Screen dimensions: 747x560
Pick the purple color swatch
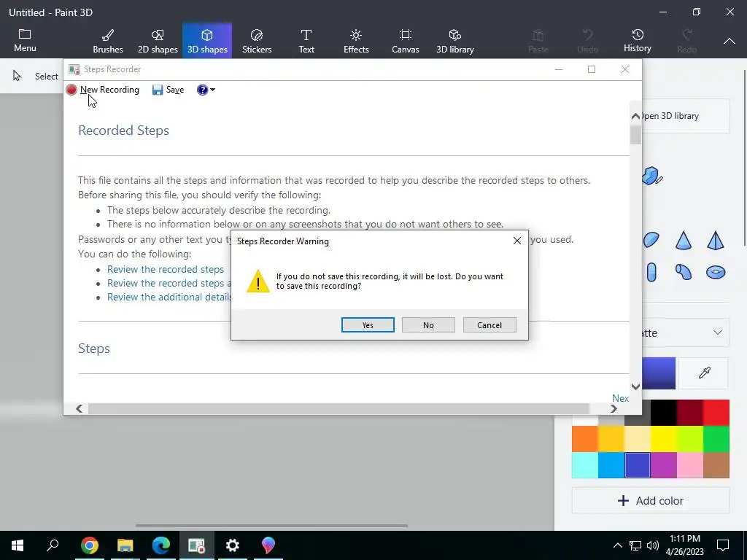[x=664, y=465]
